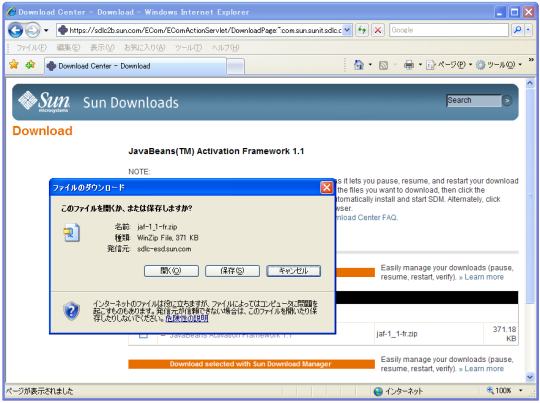
Task: Expand the ページ(P) toolbar menu
Action: (x=449, y=65)
